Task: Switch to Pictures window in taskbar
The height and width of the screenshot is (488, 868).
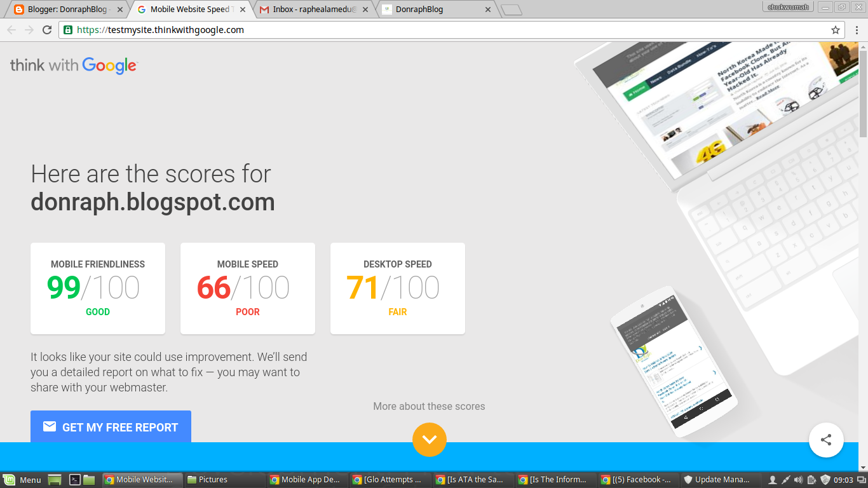Action: [x=224, y=480]
